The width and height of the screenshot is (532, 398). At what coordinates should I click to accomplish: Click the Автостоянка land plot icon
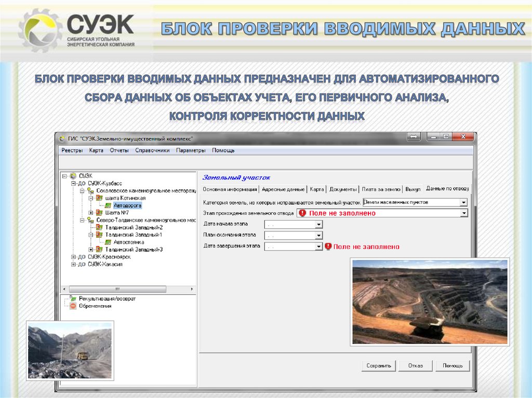coord(108,242)
